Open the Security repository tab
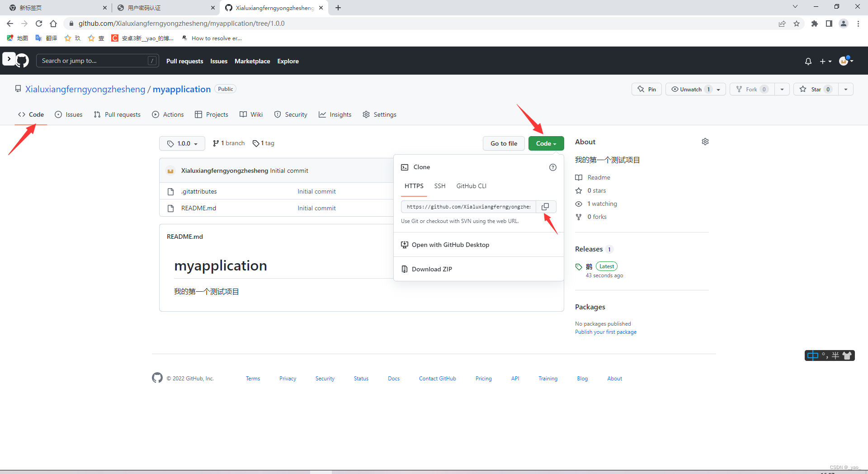Viewport: 868px width, 474px height. pos(291,114)
